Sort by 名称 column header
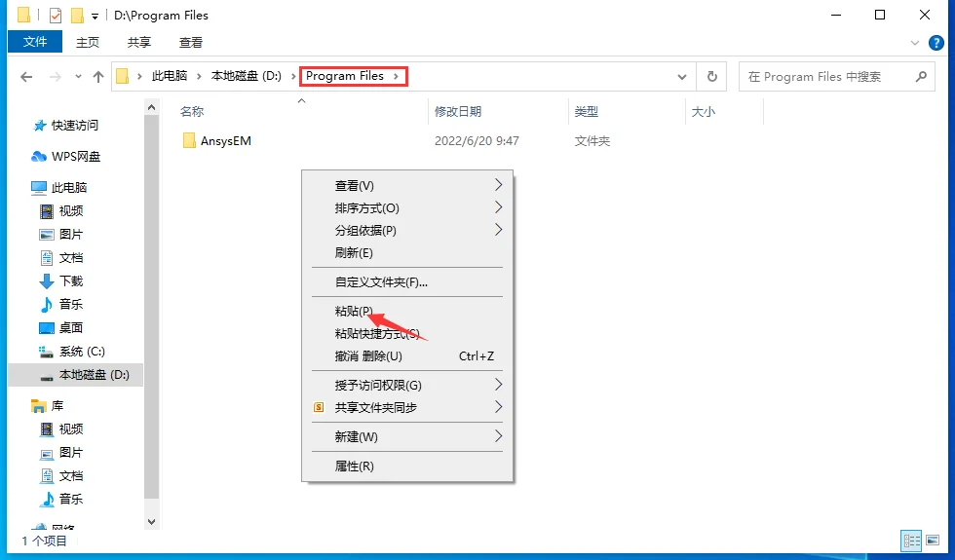The width and height of the screenshot is (955, 560). point(192,111)
